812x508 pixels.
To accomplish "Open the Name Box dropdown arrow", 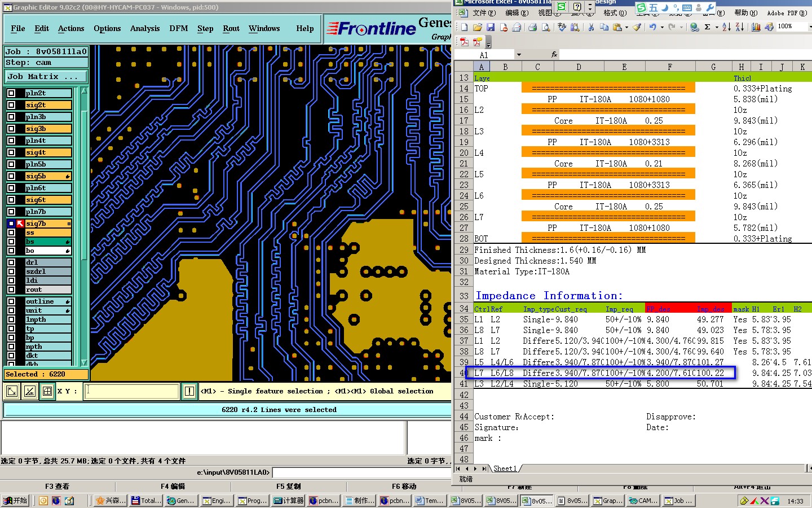I will (519, 55).
